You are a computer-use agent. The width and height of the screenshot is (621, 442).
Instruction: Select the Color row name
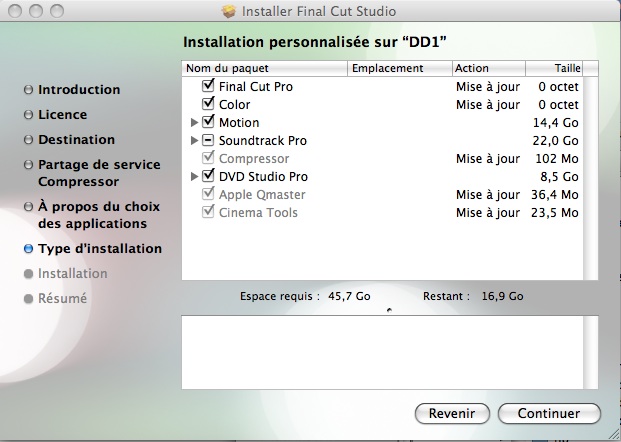point(234,105)
